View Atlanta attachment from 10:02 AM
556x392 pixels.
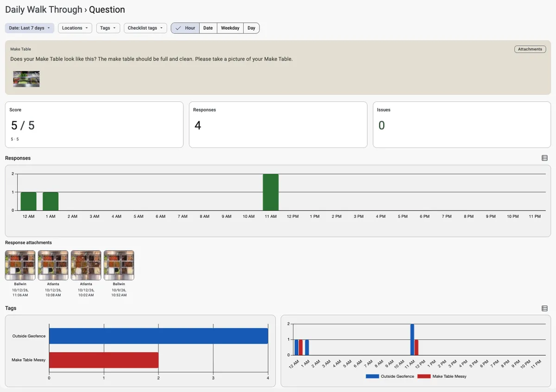tap(86, 265)
